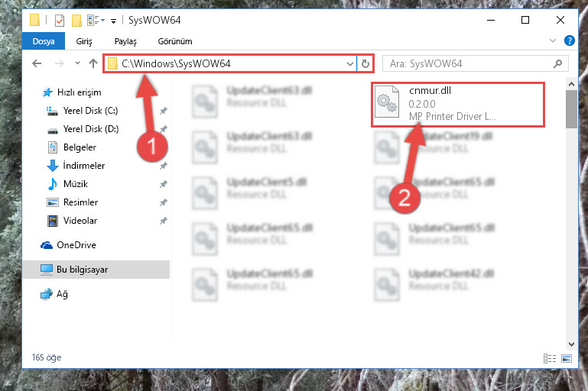Refresh the SysWOW64 folder view
The image size is (588, 391).
coord(365,63)
